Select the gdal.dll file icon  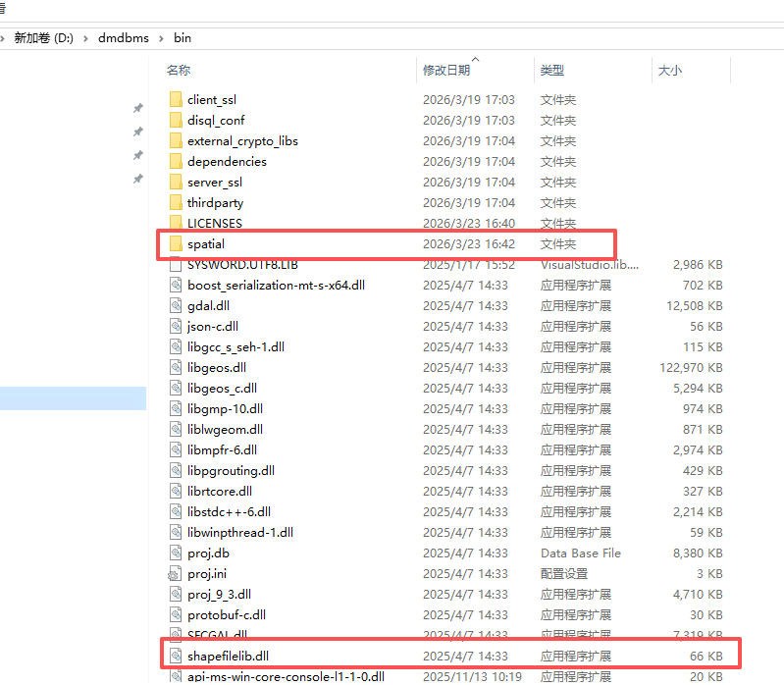pyautogui.click(x=176, y=305)
